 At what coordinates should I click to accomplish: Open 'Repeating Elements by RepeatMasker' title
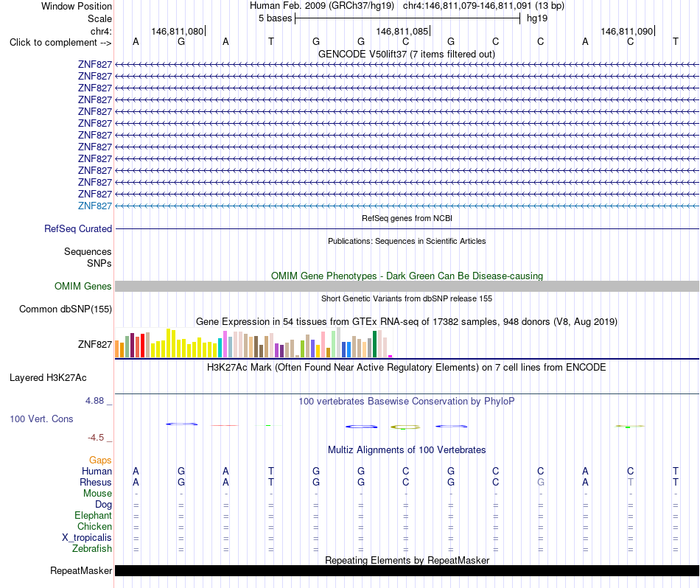[407, 560]
